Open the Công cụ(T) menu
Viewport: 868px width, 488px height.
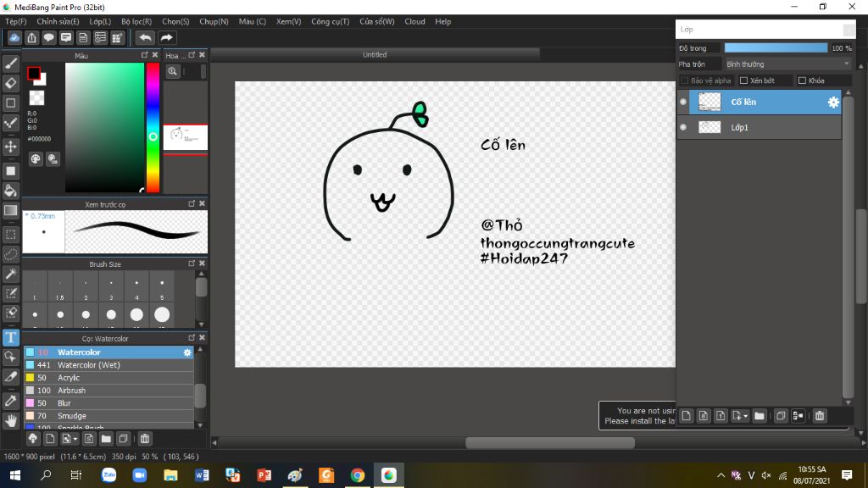(330, 21)
